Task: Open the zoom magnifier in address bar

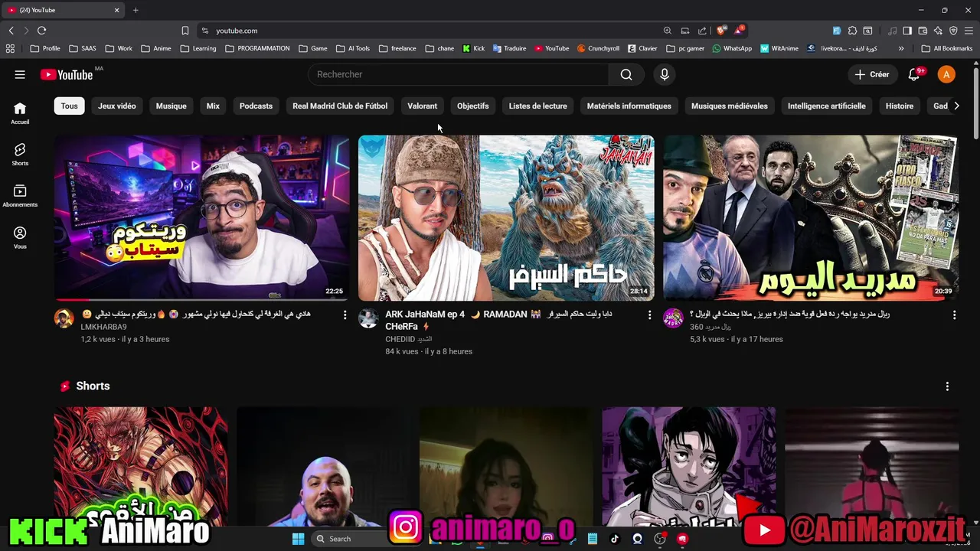Action: click(668, 31)
